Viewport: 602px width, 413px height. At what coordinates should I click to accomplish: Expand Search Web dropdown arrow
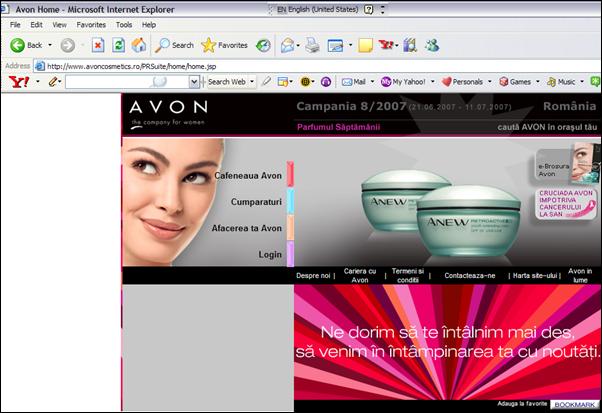pos(252,82)
